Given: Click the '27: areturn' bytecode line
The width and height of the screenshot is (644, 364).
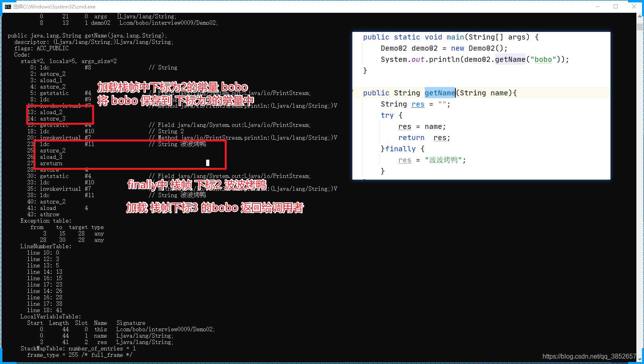Looking at the screenshot, I should (x=45, y=163).
